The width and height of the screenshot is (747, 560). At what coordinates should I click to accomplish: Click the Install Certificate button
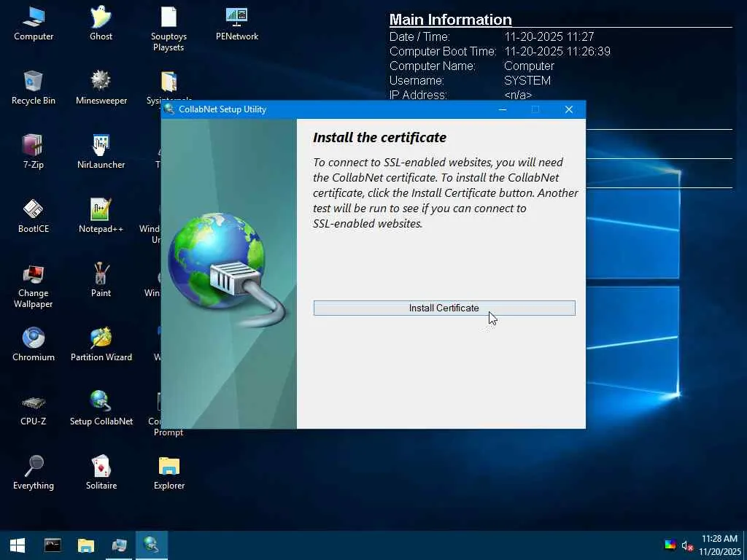click(x=444, y=308)
